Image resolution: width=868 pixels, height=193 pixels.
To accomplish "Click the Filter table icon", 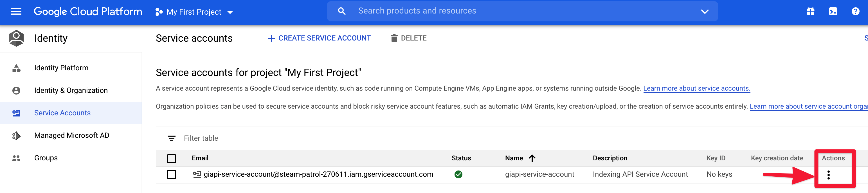I will point(171,138).
